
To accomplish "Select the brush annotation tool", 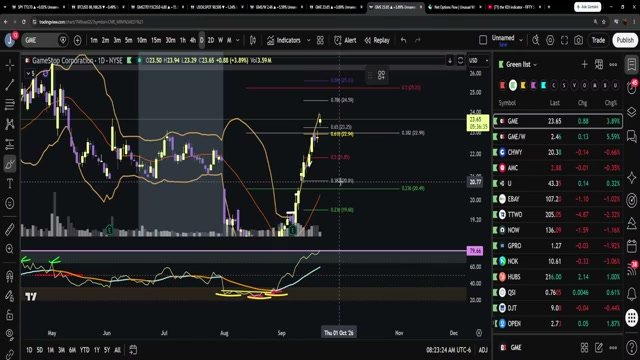I will point(10,164).
